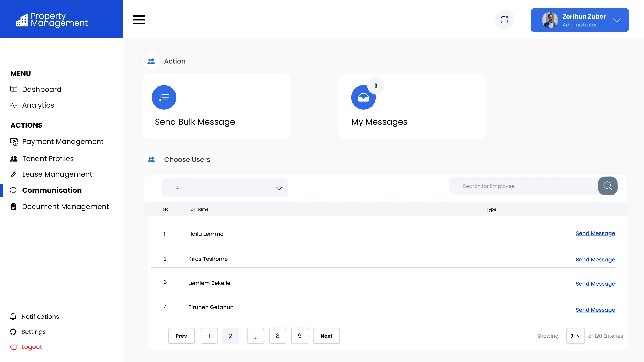Open the entries per page dropdown showing 7
The height and width of the screenshot is (362, 644).
pyautogui.click(x=576, y=336)
